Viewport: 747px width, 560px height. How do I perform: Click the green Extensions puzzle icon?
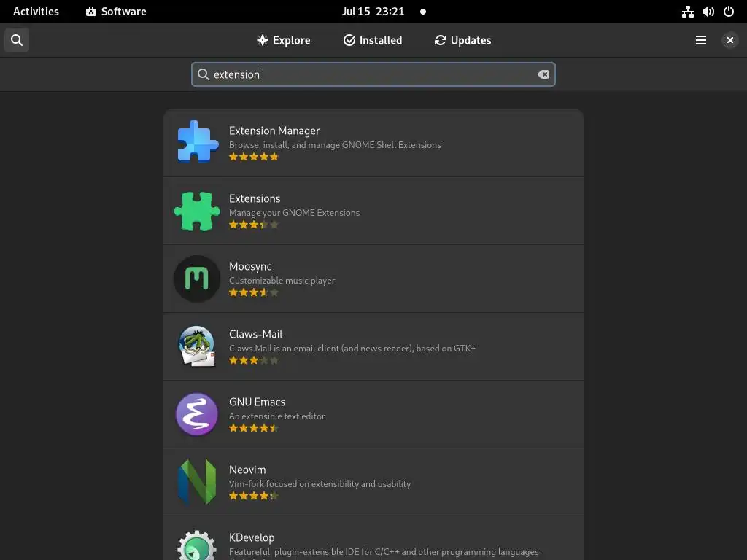point(197,211)
